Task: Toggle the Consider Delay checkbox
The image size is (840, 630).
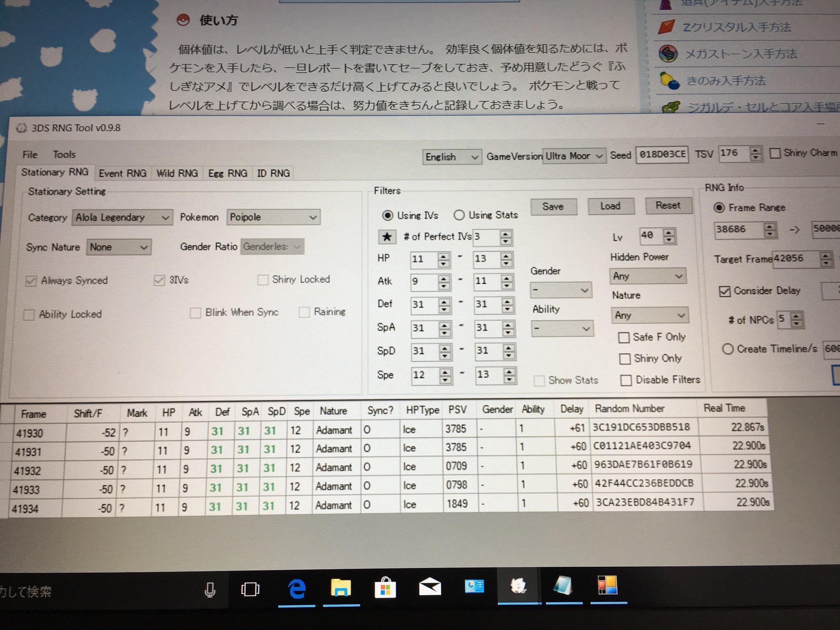Action: (725, 291)
